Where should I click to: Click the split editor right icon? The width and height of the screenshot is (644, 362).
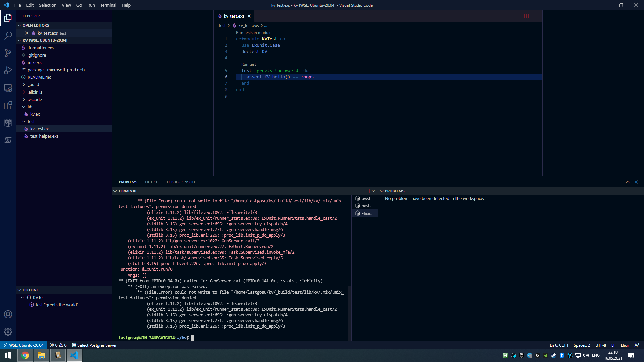[x=526, y=16]
